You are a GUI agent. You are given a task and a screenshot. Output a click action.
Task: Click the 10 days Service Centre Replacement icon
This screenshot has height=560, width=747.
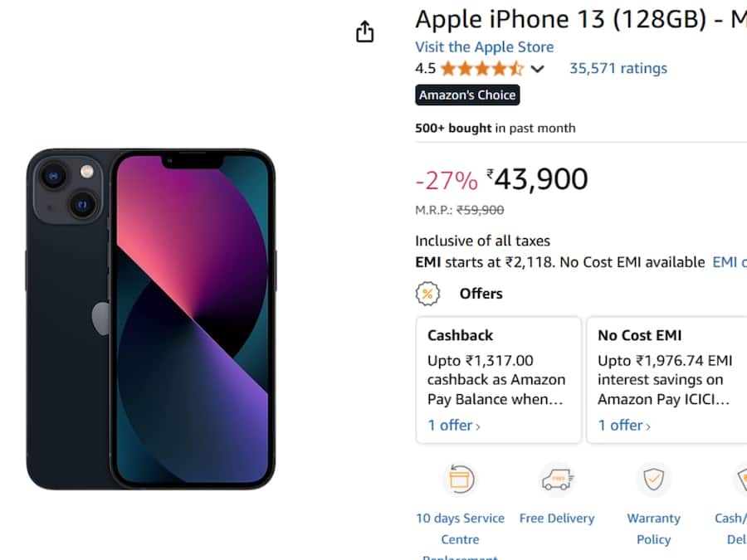460,480
